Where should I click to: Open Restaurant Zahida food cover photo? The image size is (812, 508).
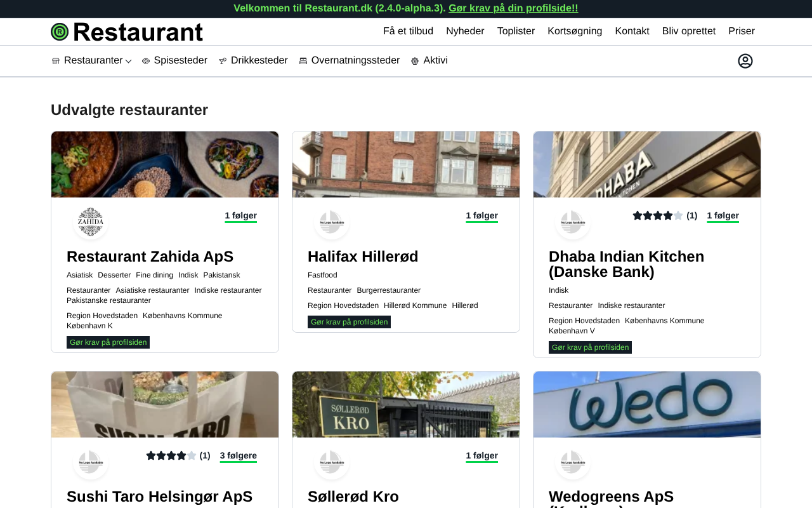pyautogui.click(x=165, y=164)
